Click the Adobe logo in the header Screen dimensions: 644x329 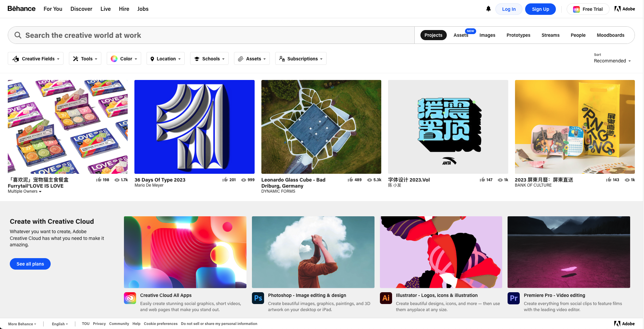click(x=624, y=9)
